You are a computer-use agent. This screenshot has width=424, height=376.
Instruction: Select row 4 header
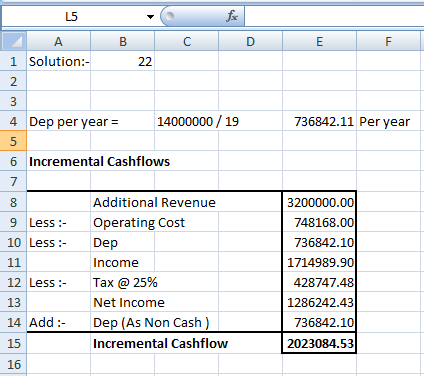(14, 121)
